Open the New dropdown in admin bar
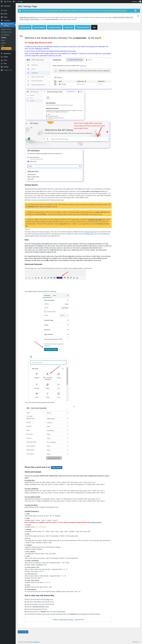142x644 pixels. coord(20,1)
